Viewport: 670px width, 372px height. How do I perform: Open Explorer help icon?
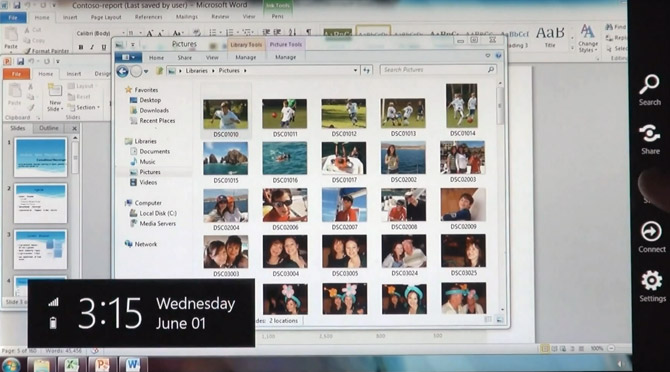[x=498, y=56]
